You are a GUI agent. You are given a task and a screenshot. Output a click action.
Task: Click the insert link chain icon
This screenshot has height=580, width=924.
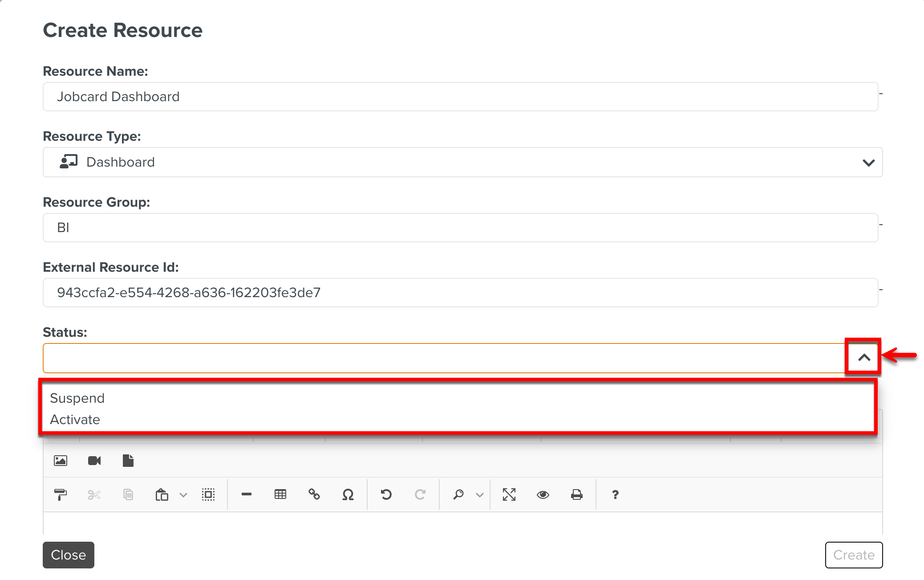314,494
